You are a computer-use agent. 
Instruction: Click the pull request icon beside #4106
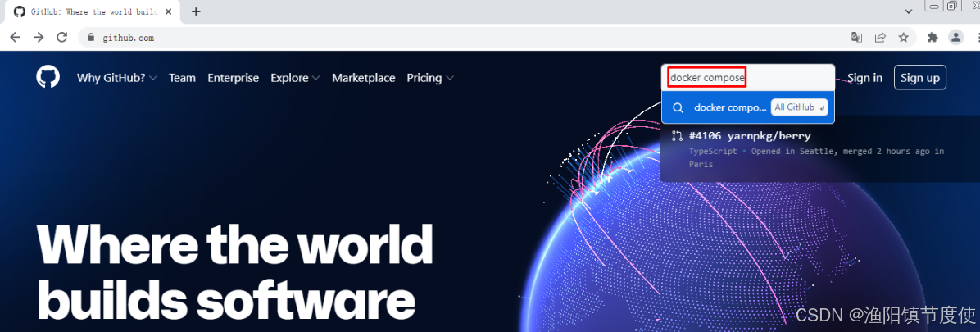pyautogui.click(x=677, y=136)
